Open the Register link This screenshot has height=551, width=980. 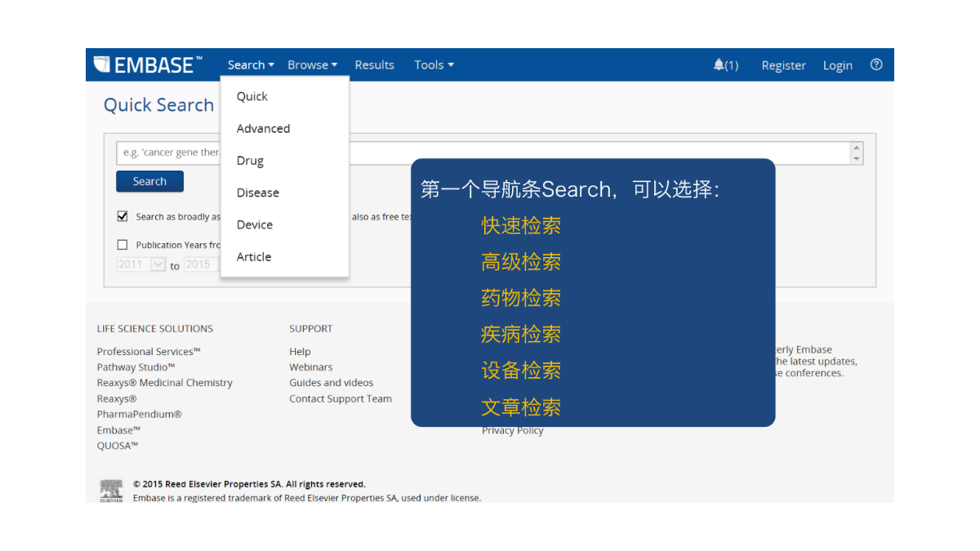pos(783,65)
